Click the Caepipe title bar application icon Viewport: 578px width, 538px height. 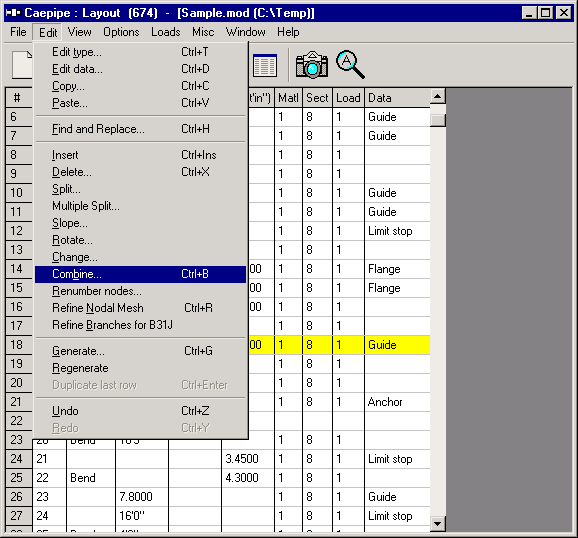[13, 13]
